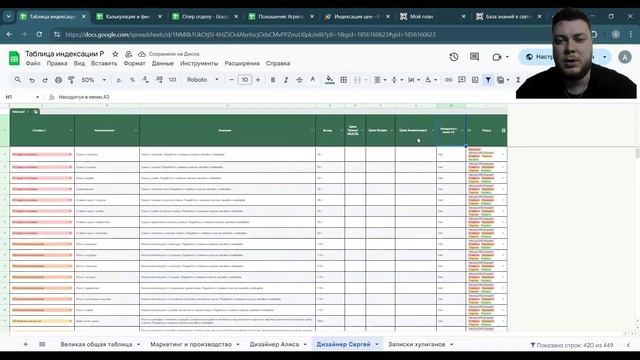Click the font size field showing 10

coord(244,80)
